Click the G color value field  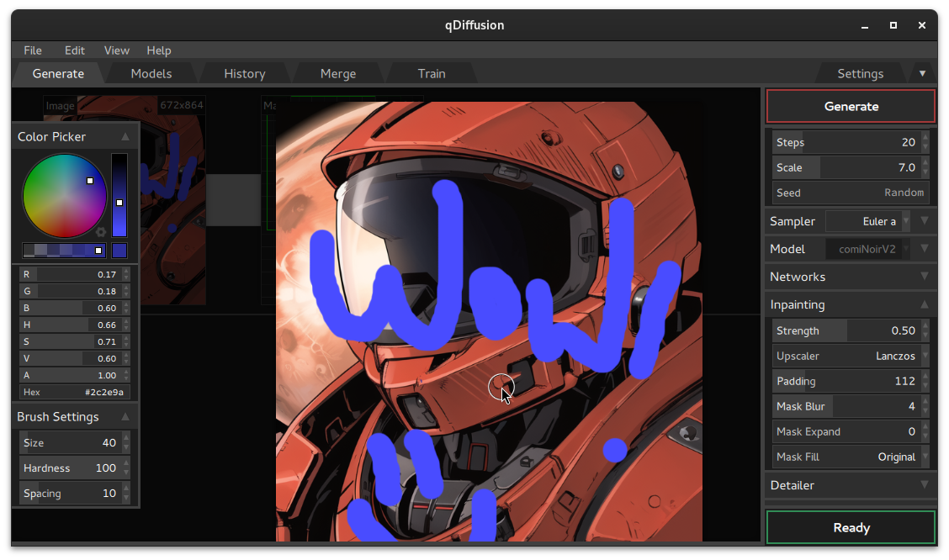coord(74,292)
